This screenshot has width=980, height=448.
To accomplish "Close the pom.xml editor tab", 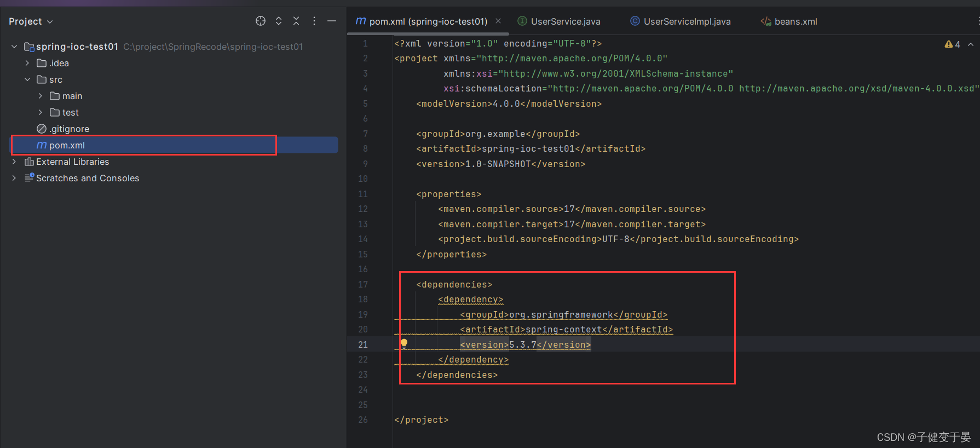I will point(498,21).
